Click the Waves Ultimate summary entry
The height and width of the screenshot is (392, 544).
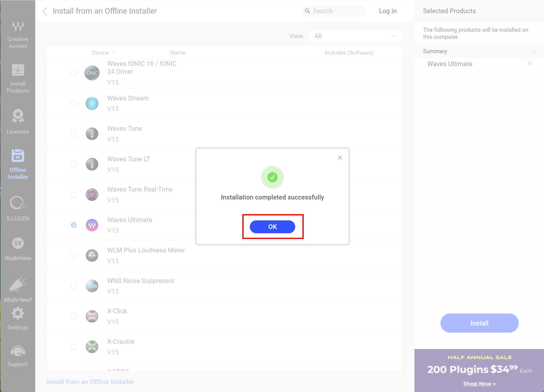450,64
